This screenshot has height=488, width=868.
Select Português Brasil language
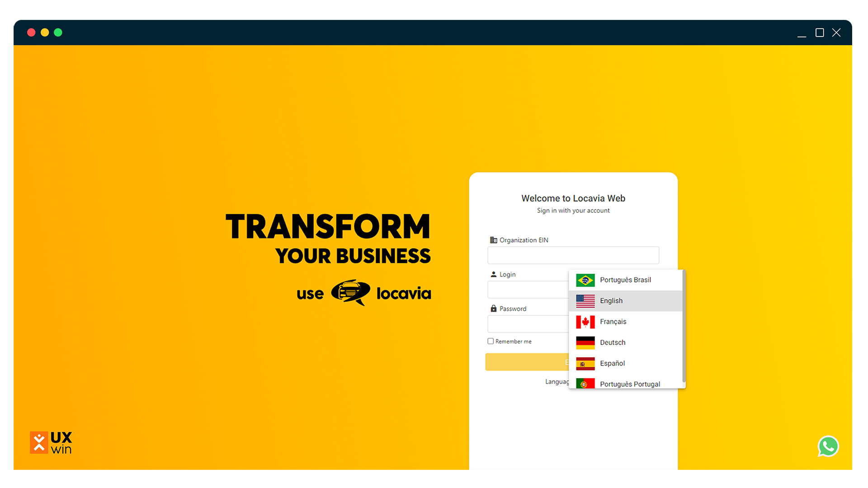click(626, 280)
